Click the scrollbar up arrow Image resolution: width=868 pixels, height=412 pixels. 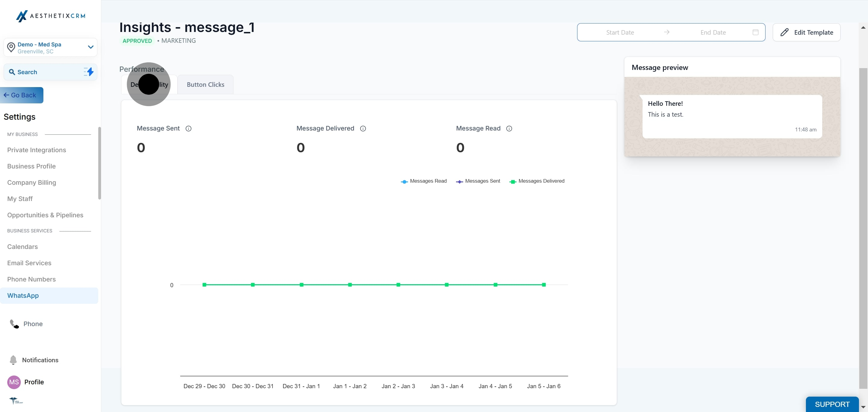click(863, 27)
